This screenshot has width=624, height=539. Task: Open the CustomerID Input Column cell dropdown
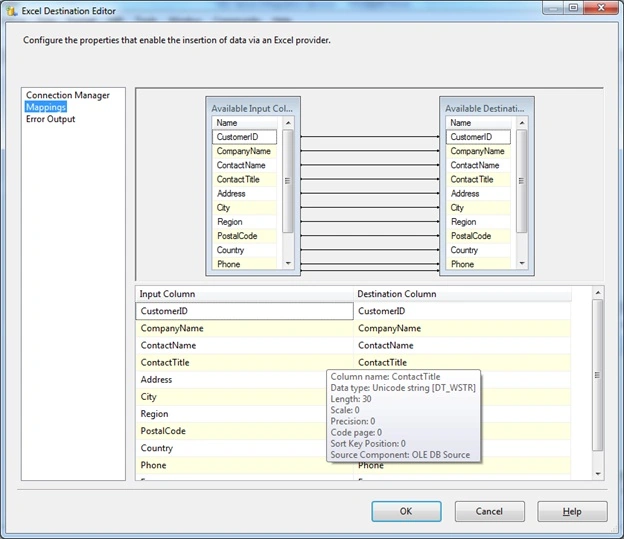coord(244,311)
